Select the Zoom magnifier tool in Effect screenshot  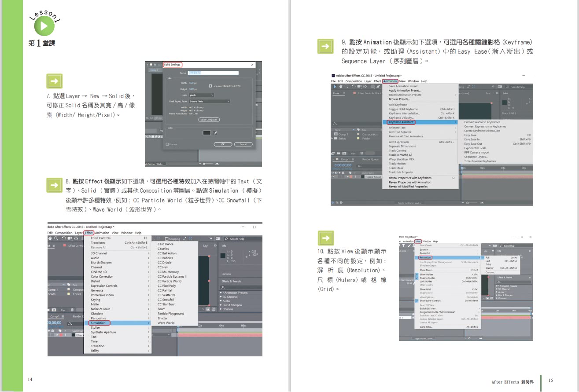coord(56,238)
